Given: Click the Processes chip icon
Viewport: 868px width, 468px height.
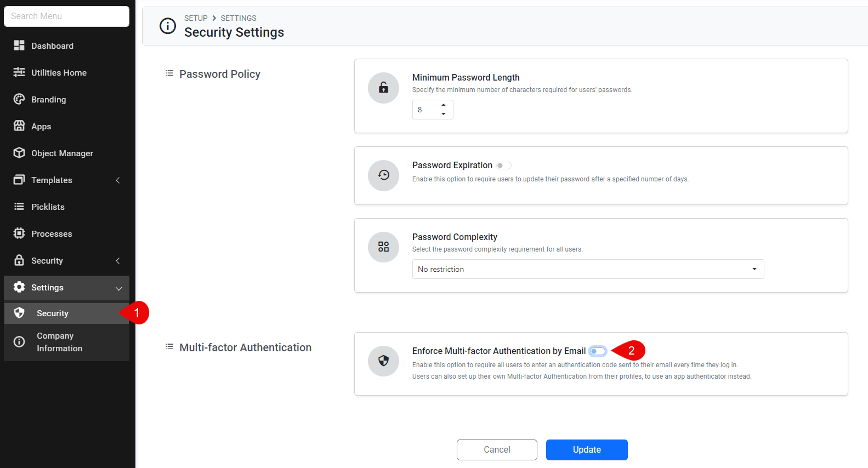Looking at the screenshot, I should click(x=19, y=233).
